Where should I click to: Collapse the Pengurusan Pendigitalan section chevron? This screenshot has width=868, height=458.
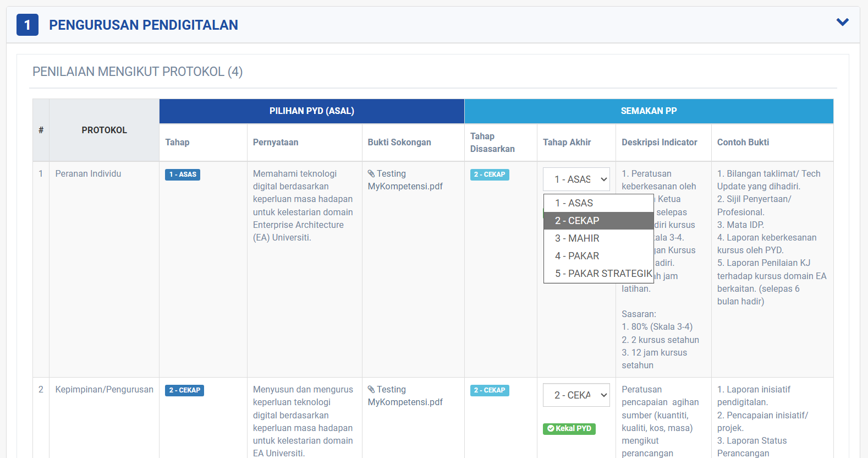(x=842, y=23)
